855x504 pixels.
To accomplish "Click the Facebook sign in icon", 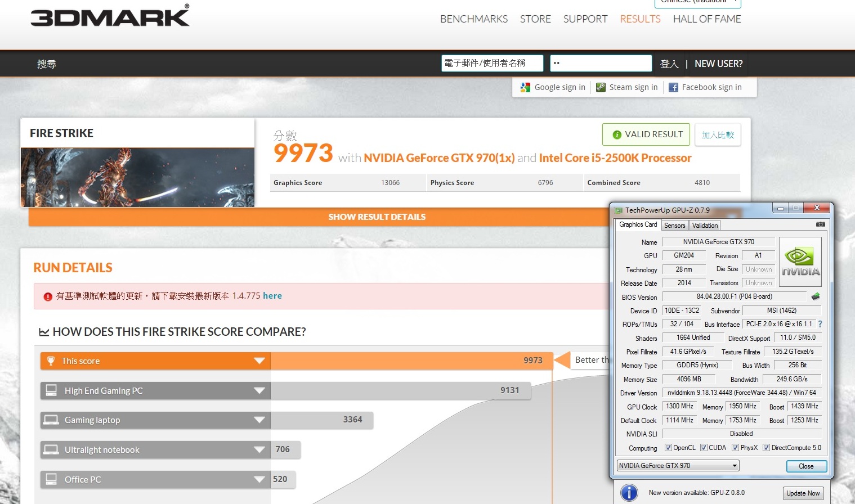I will tap(673, 87).
